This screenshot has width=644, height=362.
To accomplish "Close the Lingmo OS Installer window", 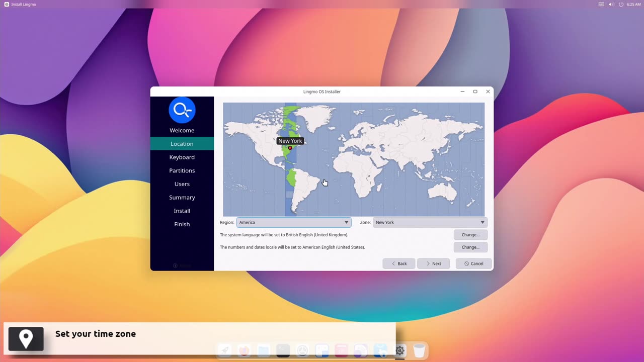I will 488,92.
